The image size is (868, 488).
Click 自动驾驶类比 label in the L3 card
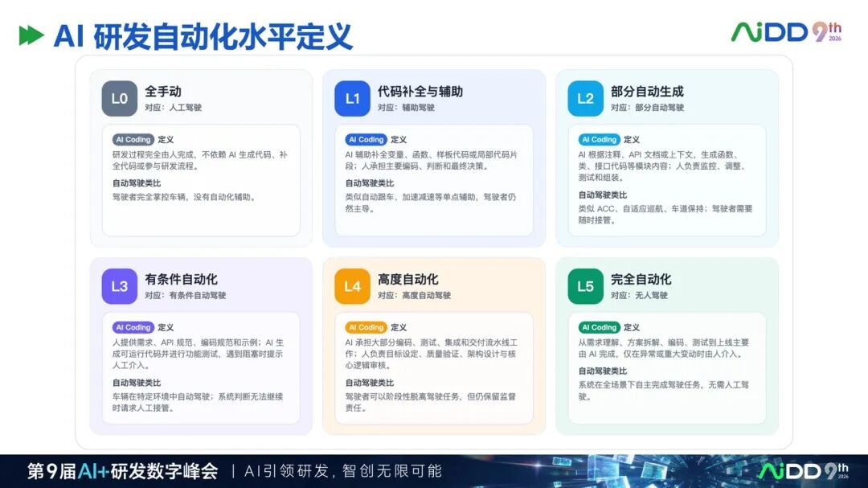click(137, 383)
